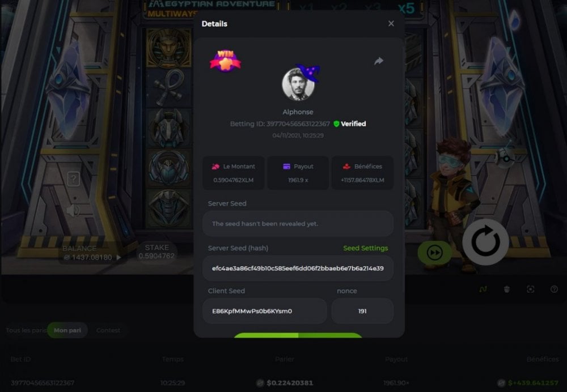Click the nonce value field

tap(362, 311)
